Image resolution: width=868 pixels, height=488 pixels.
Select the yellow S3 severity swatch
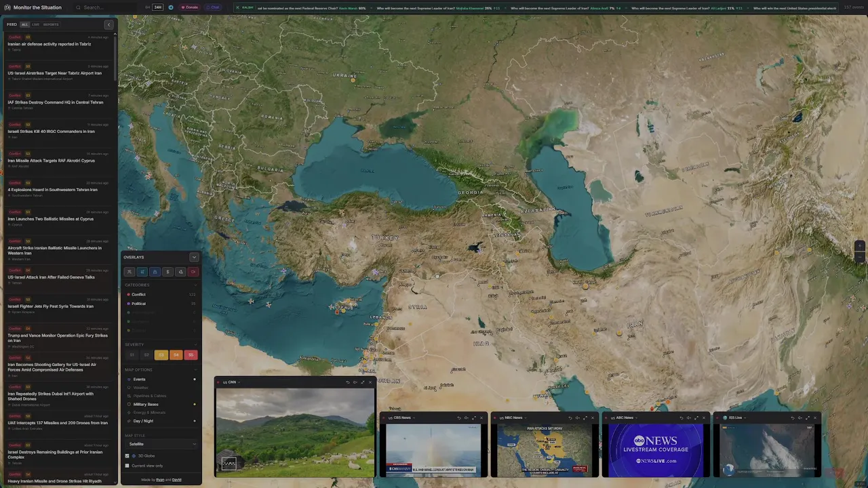[161, 355]
